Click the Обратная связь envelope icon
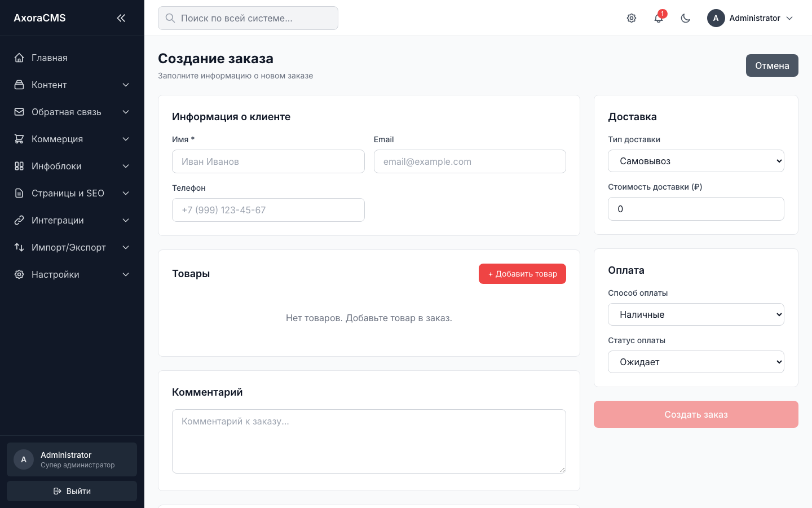 pyautogui.click(x=19, y=112)
